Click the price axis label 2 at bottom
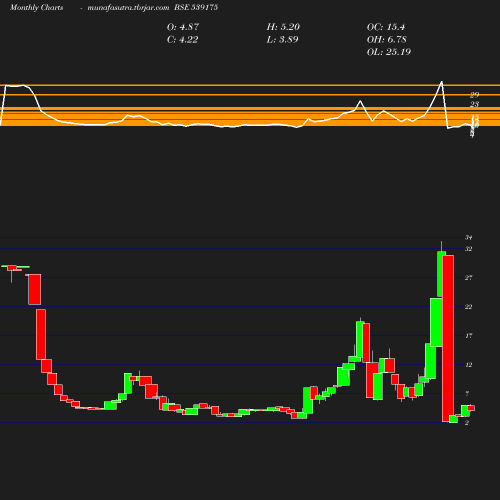 (x=467, y=423)
